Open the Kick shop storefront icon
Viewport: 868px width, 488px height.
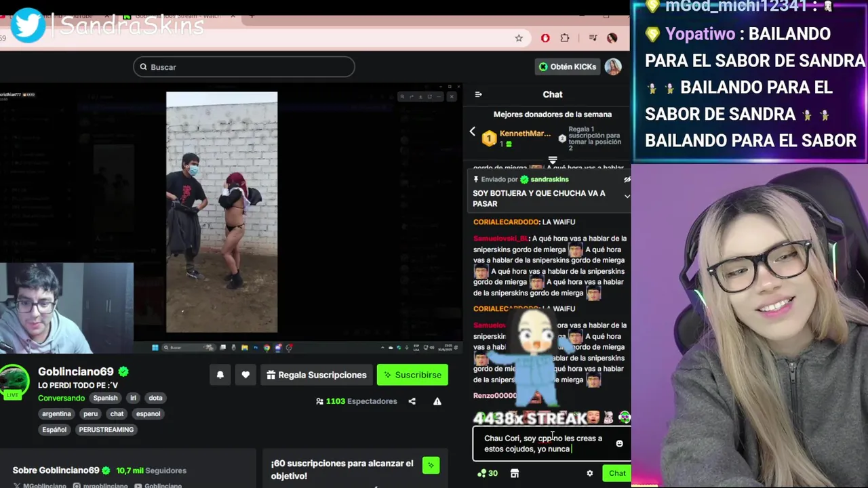(x=515, y=473)
